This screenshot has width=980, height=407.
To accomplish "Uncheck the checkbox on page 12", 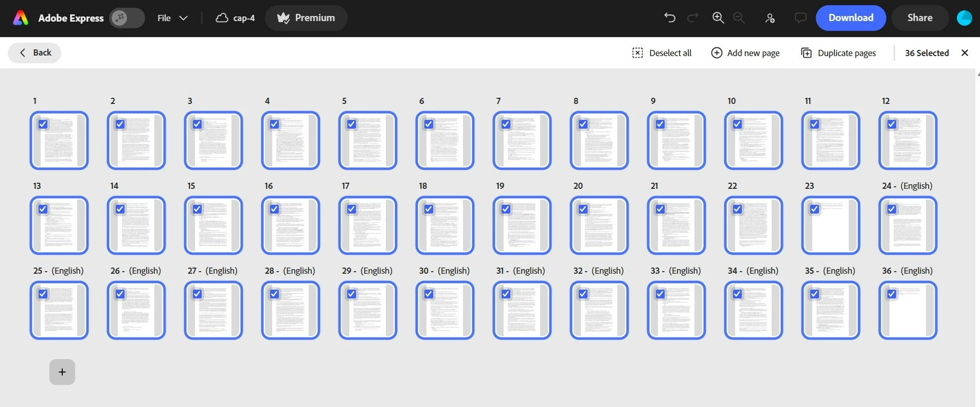I will [892, 124].
